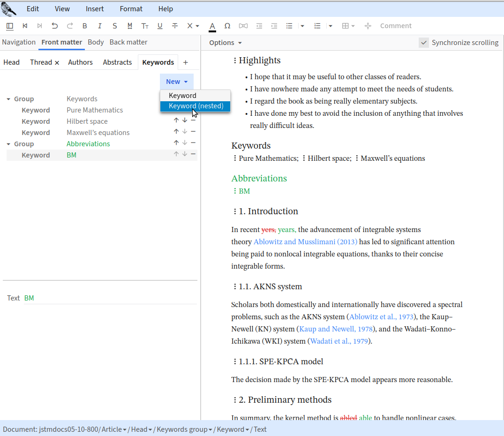Switch to the Abstracts tab

tap(117, 62)
